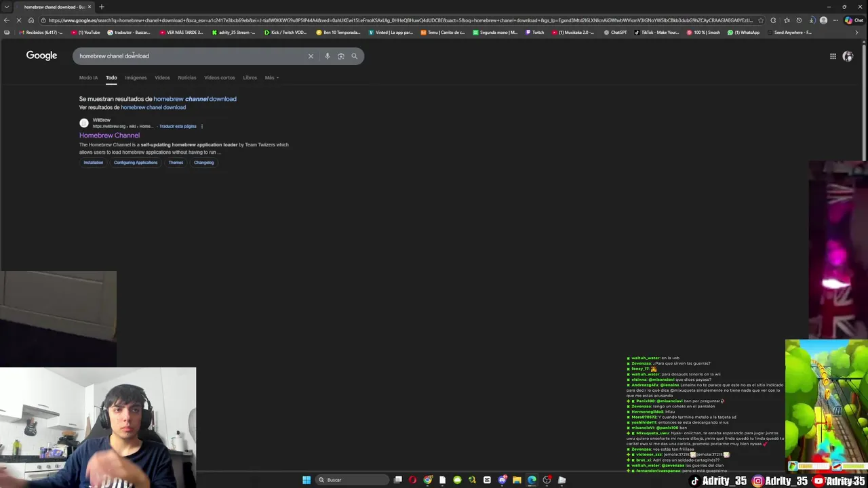Switch to Imágenes tab
The height and width of the screenshot is (488, 868).
[x=136, y=77]
